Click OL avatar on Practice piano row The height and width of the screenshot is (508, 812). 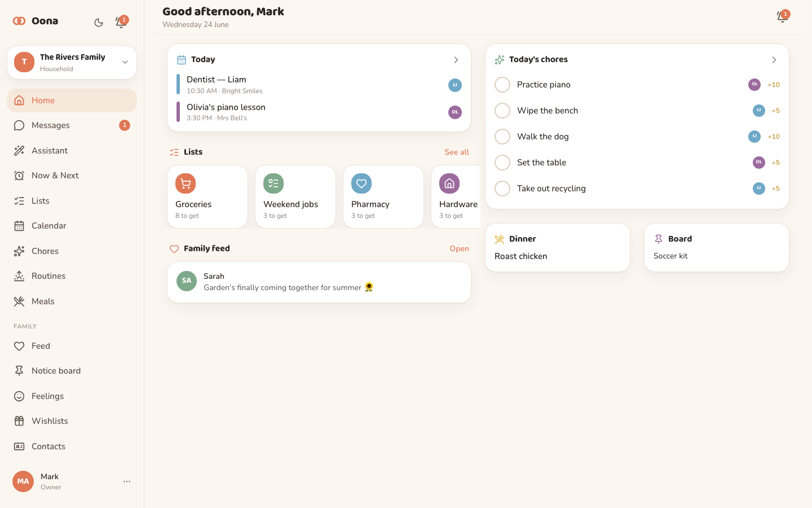754,85
